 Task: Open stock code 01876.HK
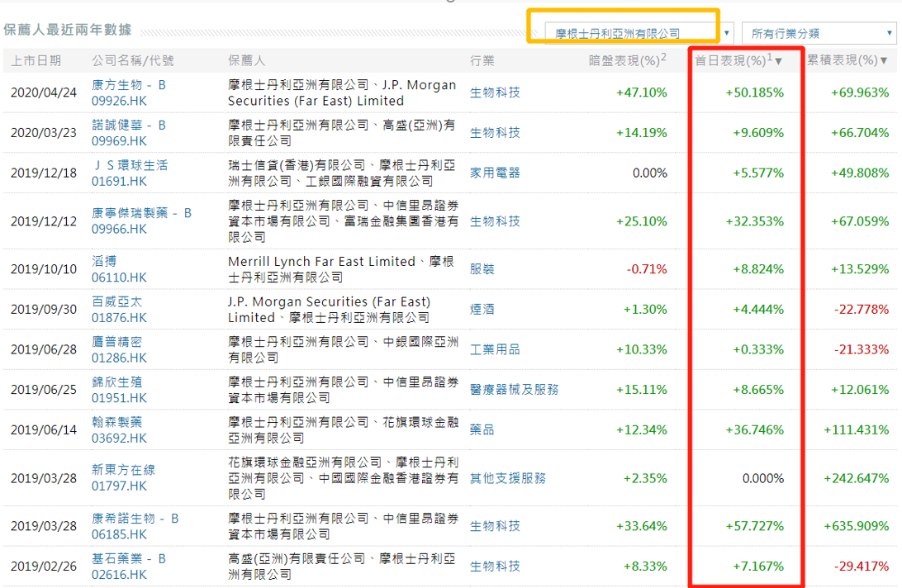click(119, 318)
